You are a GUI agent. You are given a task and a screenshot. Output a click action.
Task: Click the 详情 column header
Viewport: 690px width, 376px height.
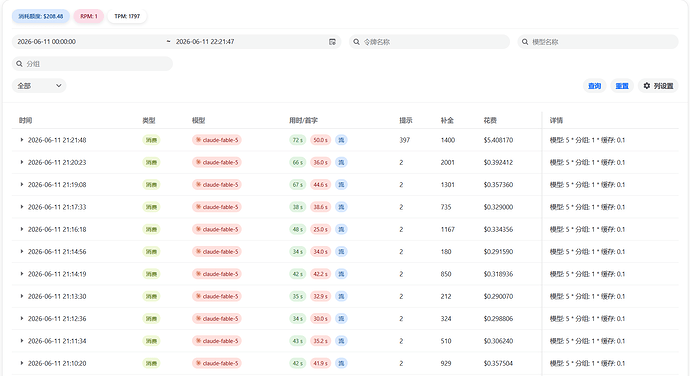click(556, 120)
